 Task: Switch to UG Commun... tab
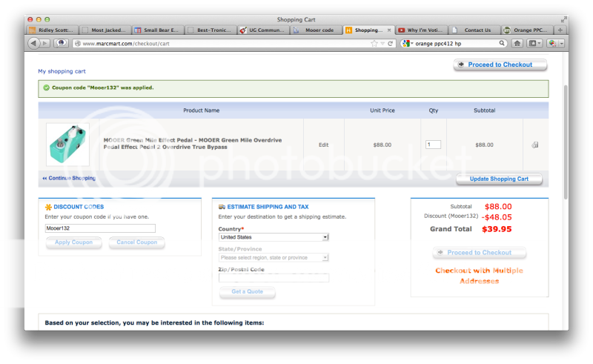264,30
